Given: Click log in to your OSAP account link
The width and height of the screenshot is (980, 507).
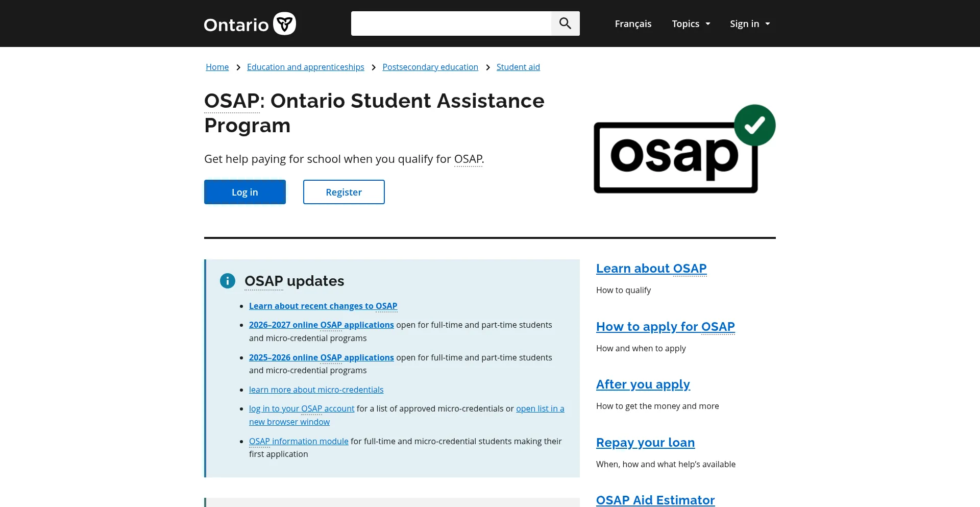Looking at the screenshot, I should 302,408.
